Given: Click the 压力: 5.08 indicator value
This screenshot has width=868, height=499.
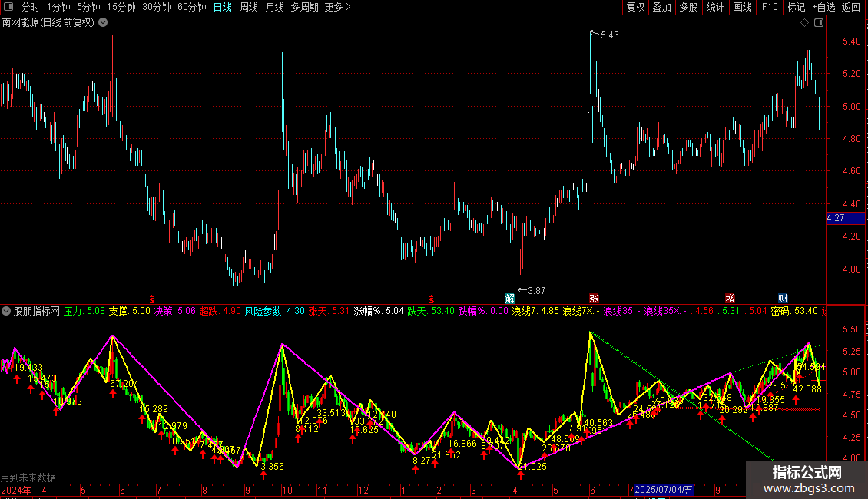Looking at the screenshot, I should pyautogui.click(x=84, y=311).
